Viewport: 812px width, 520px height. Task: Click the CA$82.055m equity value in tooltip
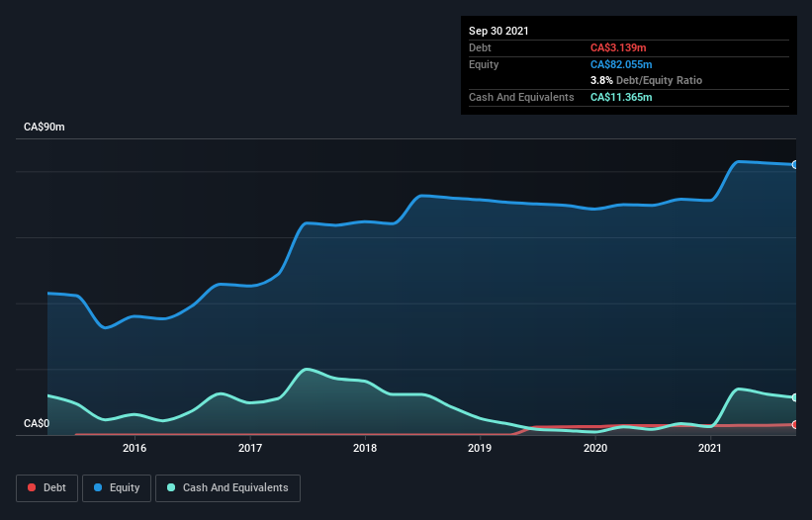click(x=621, y=64)
